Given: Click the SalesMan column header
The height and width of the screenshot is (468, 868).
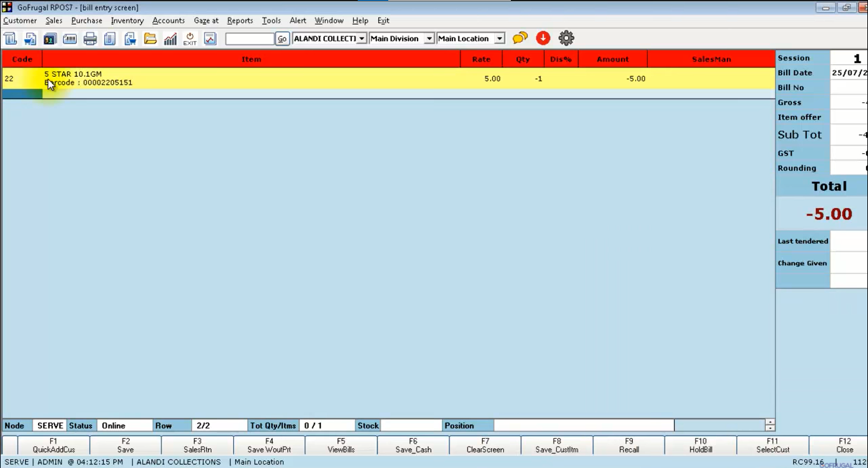Looking at the screenshot, I should tap(711, 59).
